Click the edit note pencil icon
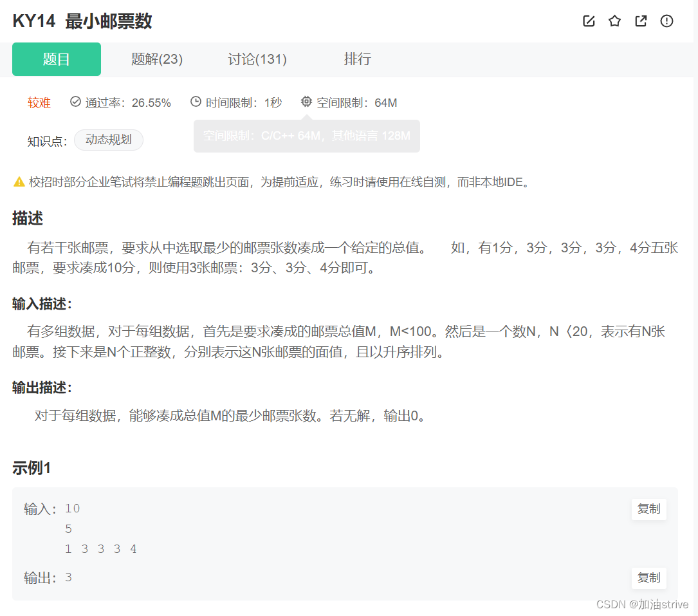 point(589,21)
